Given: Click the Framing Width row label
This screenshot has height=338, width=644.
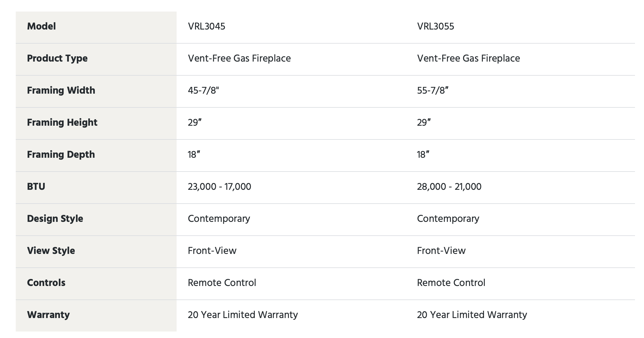Looking at the screenshot, I should coord(61,91).
